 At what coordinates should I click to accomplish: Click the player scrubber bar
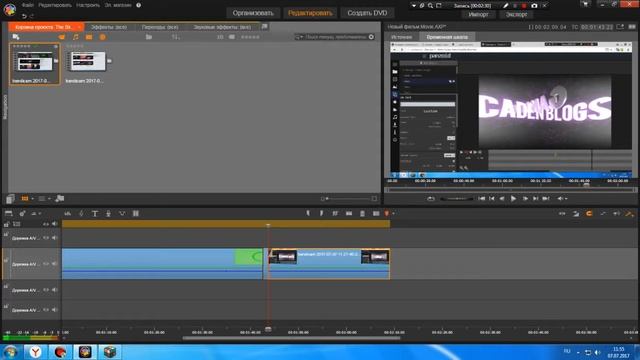pos(510,190)
